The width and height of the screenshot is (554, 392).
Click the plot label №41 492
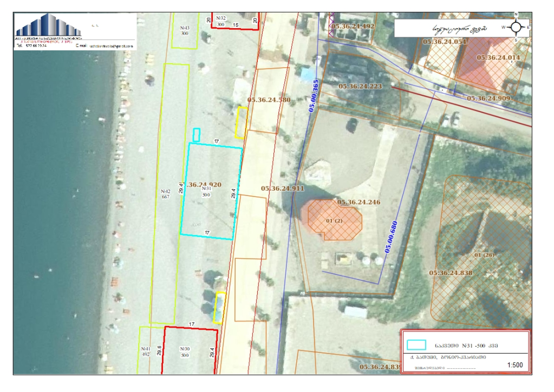[146, 351]
